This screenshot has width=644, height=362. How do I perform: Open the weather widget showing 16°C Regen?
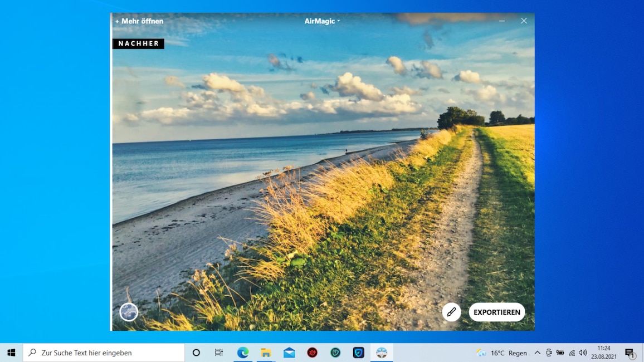click(x=501, y=353)
